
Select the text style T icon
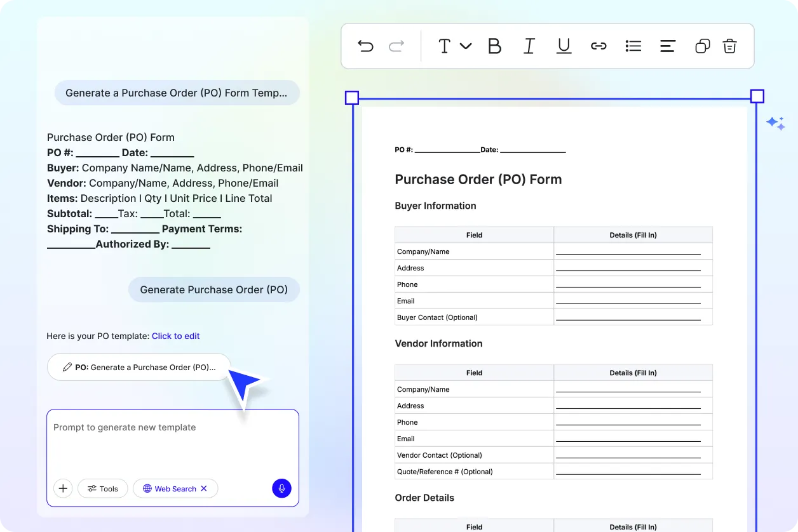click(445, 46)
